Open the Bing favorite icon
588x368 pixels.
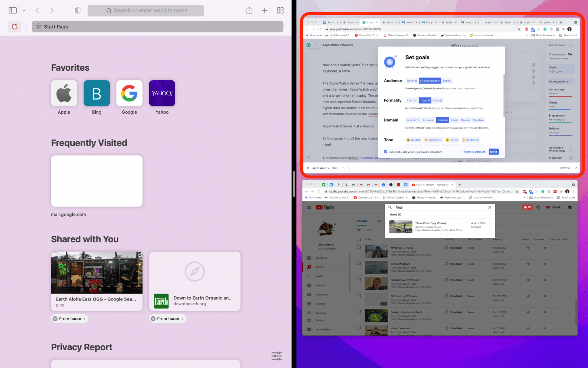click(x=97, y=93)
